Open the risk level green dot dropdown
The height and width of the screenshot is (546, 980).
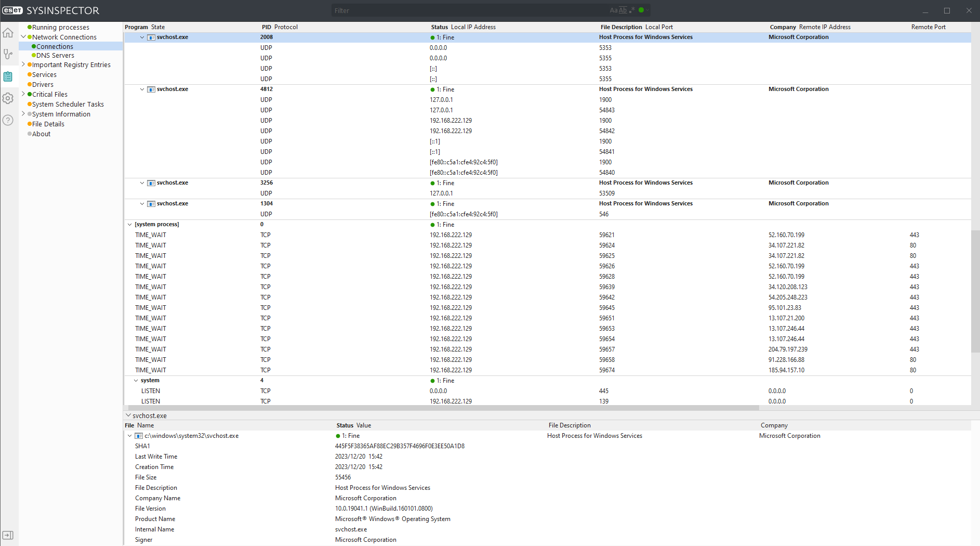[643, 10]
